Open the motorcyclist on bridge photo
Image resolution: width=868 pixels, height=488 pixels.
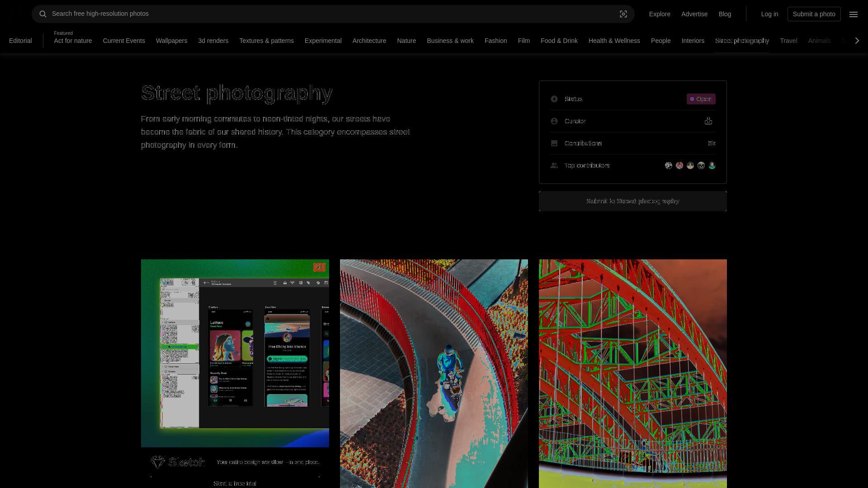pos(434,374)
